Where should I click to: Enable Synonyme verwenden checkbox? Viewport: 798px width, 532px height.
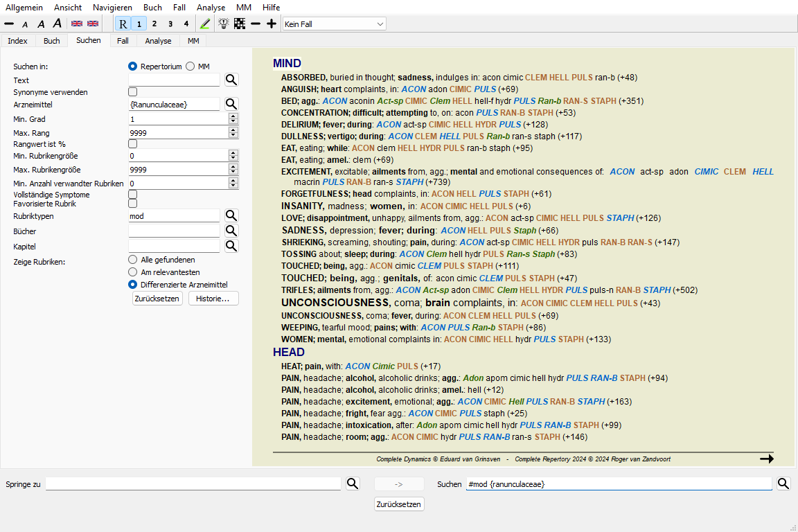pyautogui.click(x=133, y=92)
